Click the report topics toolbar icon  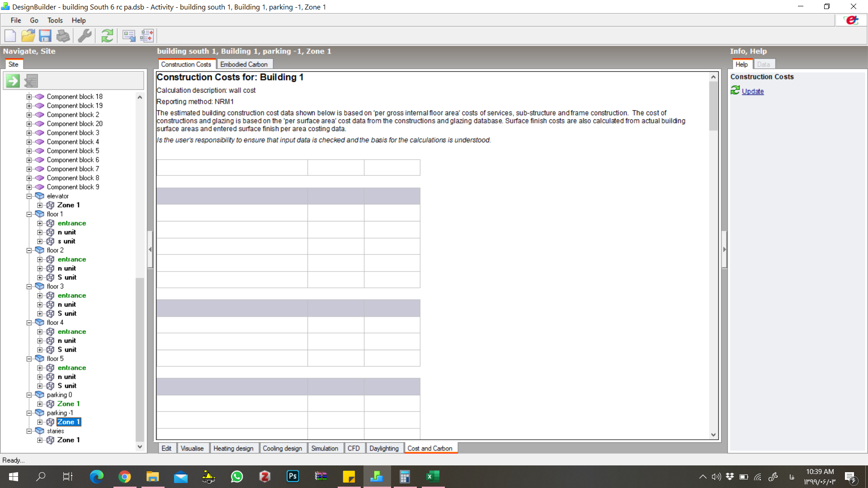coord(147,36)
